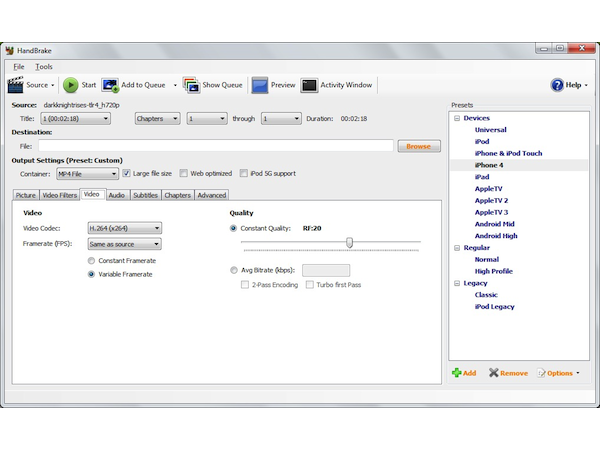Click the HandBrake logo in title bar

pyautogui.click(x=10, y=51)
